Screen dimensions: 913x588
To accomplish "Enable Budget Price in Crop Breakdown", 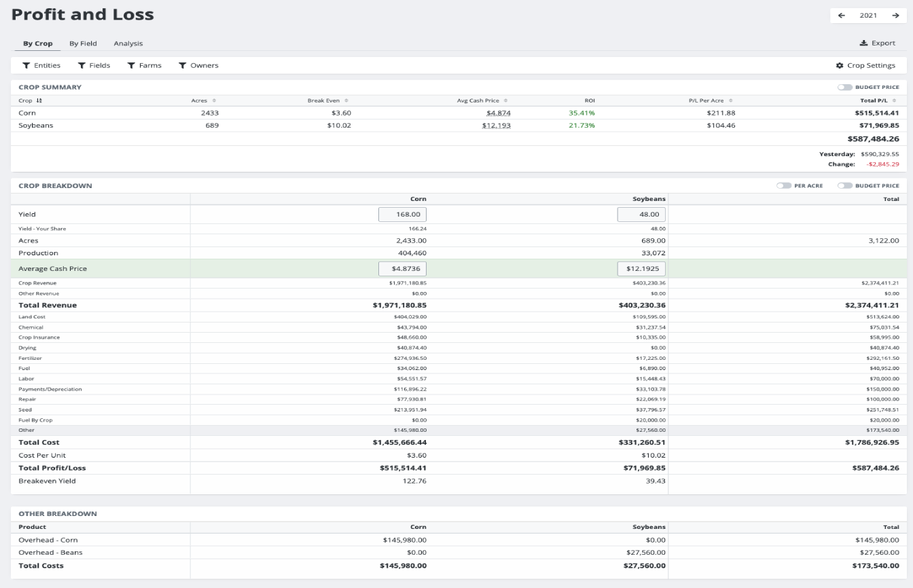I will coord(846,185).
